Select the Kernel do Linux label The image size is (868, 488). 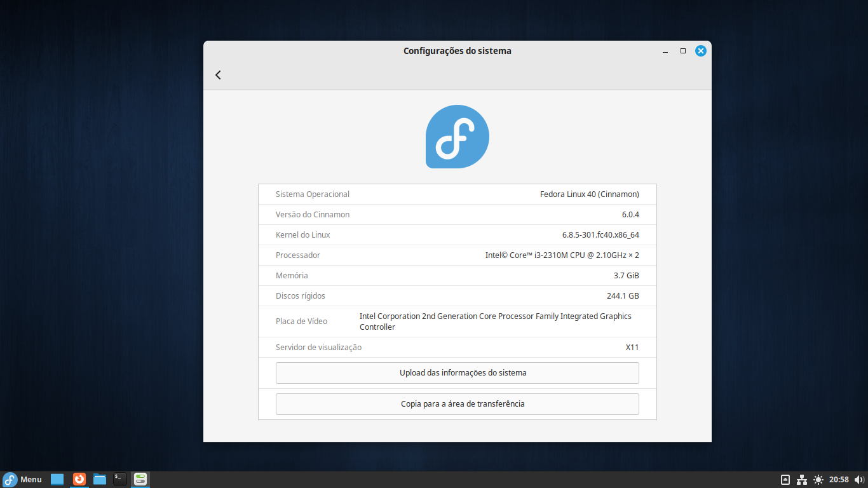[303, 235]
